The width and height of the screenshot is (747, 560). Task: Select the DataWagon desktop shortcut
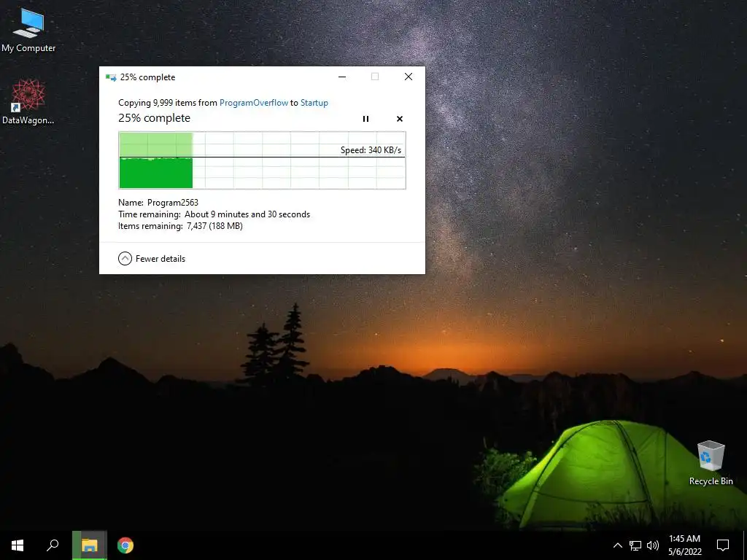[x=28, y=101]
